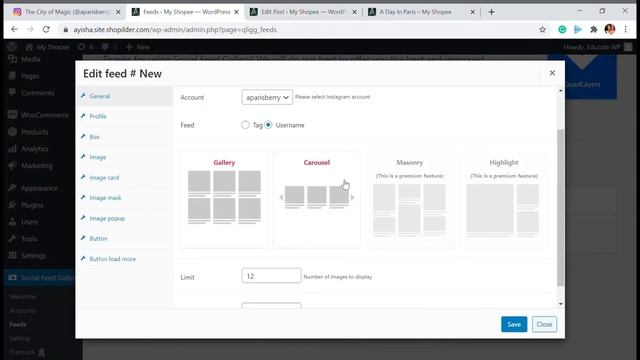
Task: Close the Edit Post browser tab
Action: point(354,12)
